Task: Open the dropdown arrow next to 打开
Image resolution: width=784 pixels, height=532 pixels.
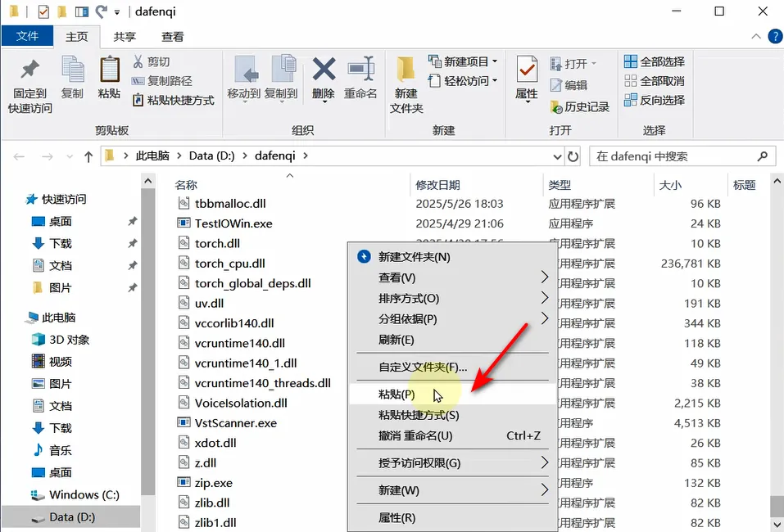Action: click(x=594, y=64)
